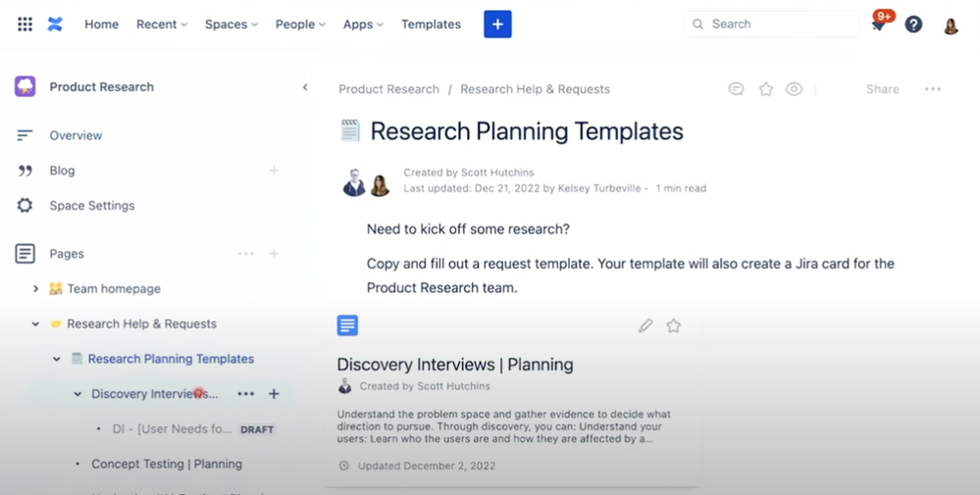Click the blue Create plus button
Viewport: 980px width, 495px height.
coord(497,25)
